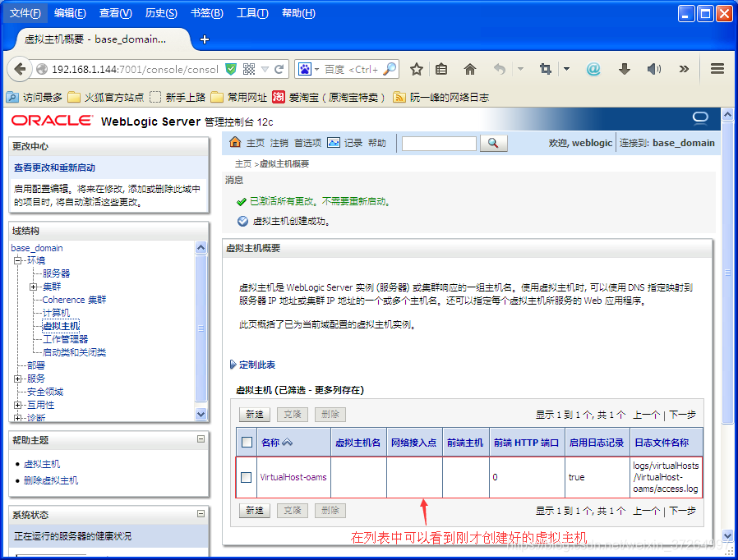Click the Baidu paw search engine icon
The width and height of the screenshot is (738, 560).
coord(305,70)
